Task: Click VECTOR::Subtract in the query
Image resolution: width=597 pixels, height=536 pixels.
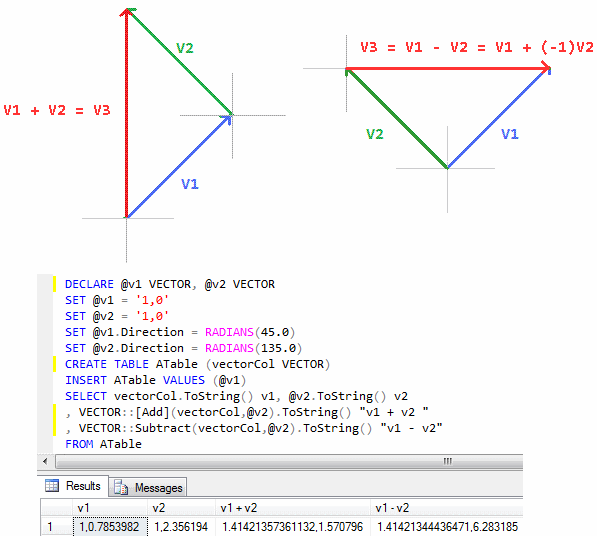Action: [x=134, y=428]
